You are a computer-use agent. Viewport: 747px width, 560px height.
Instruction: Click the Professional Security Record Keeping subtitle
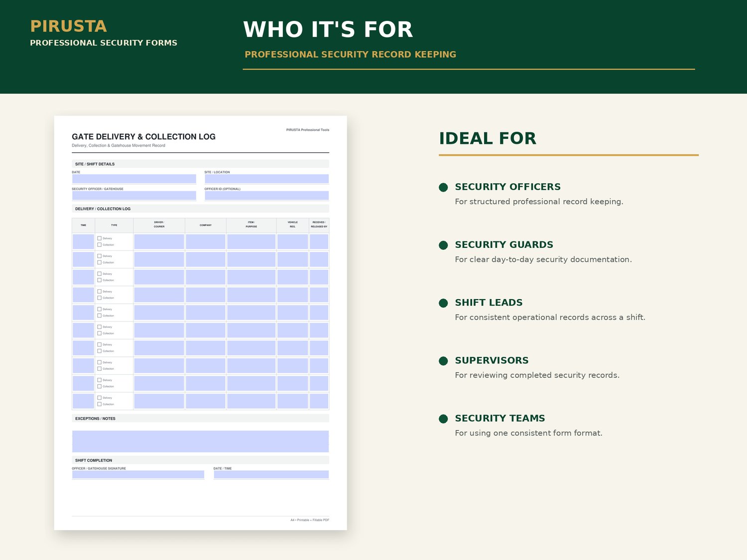tap(350, 54)
